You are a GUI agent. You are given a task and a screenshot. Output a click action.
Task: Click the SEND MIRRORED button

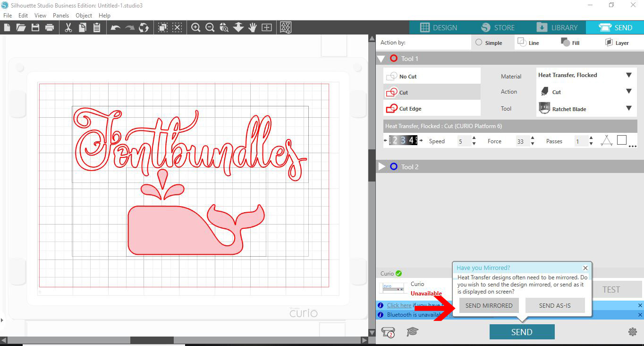[x=489, y=305]
